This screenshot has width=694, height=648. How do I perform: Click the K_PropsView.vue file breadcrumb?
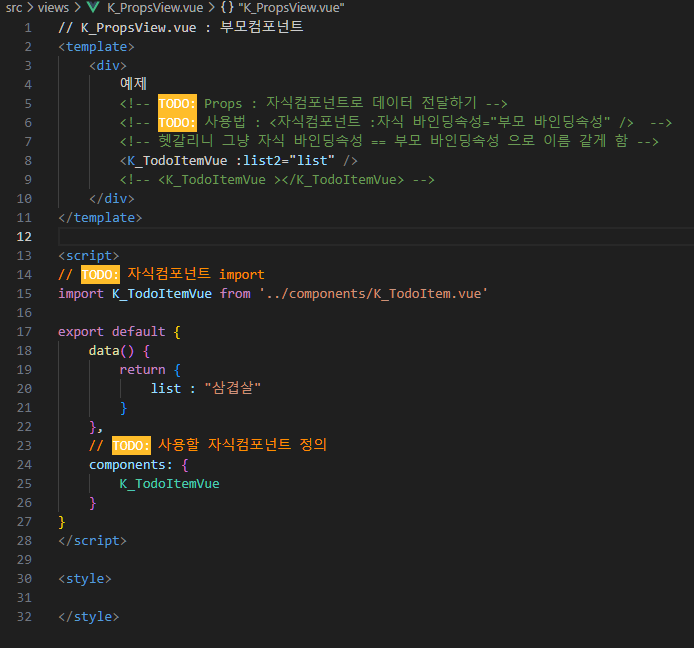point(155,8)
